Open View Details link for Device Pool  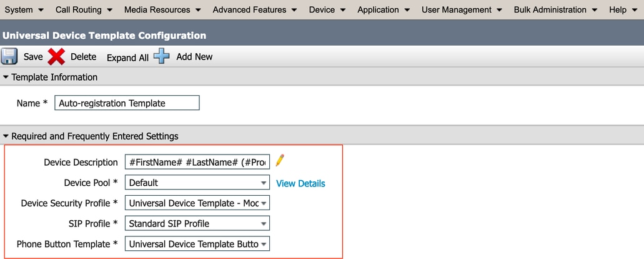point(300,183)
